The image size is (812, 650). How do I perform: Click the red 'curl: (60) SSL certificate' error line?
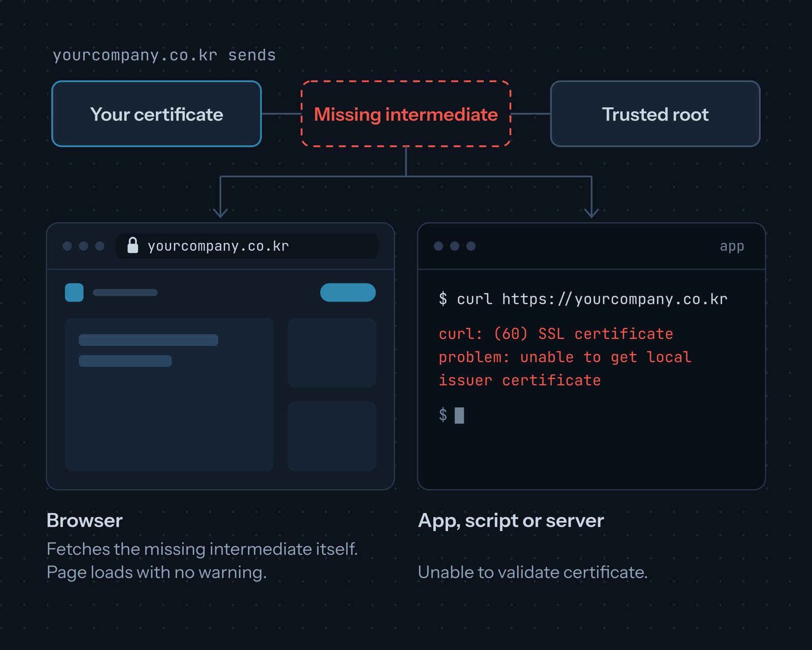tap(556, 334)
